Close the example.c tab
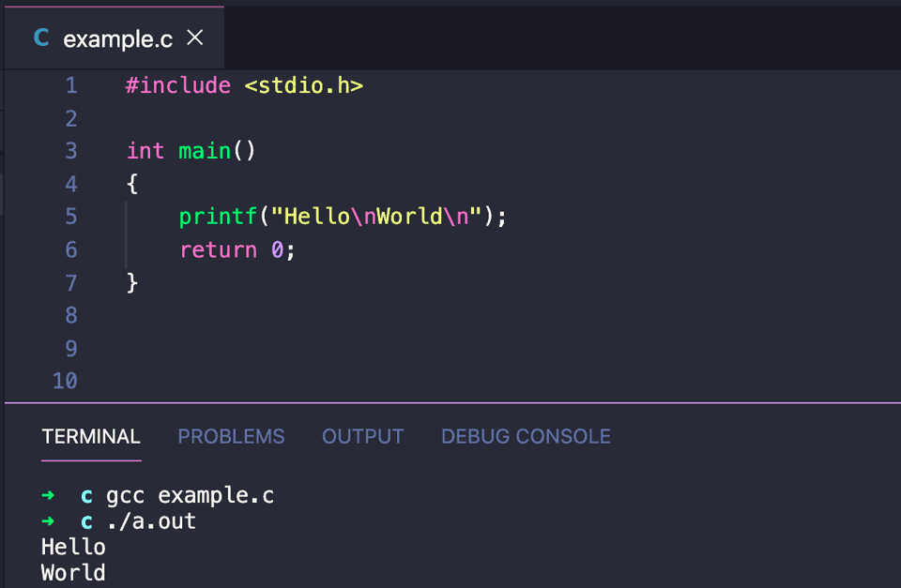Image resolution: width=901 pixels, height=588 pixels. [x=194, y=38]
